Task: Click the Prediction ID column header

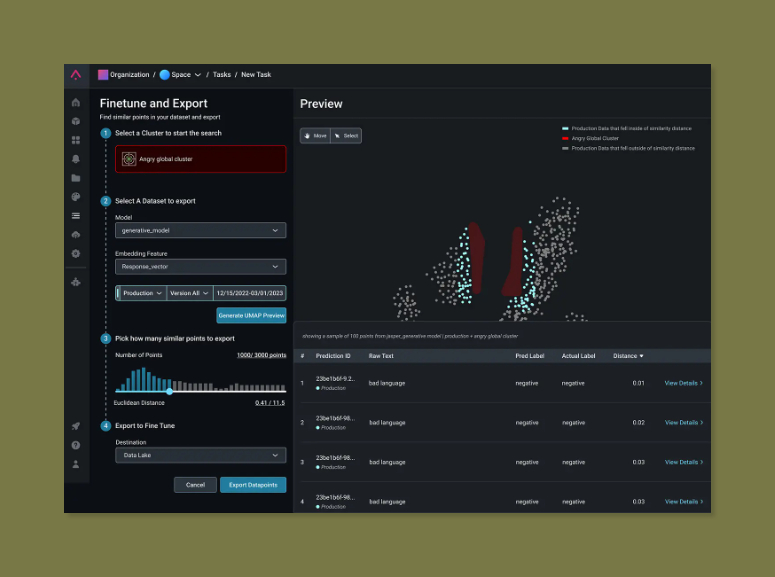Action: [x=333, y=355]
